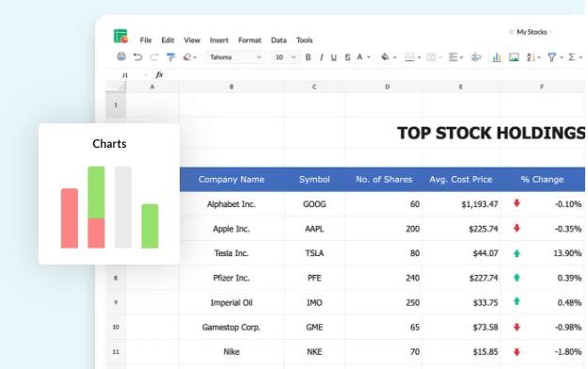The height and width of the screenshot is (369, 588).
Task: Click the fill color bucket icon
Action: pyautogui.click(x=385, y=57)
